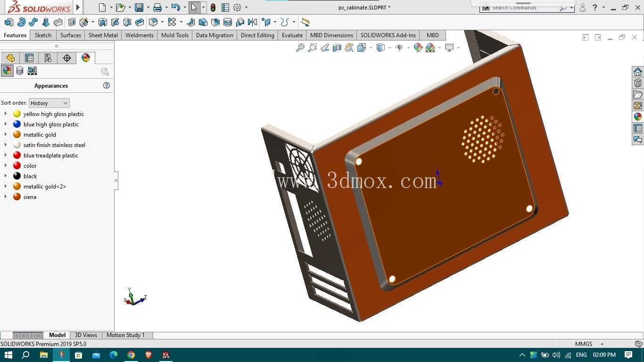Open SOLIDWORKS Forum task pane icon
This screenshot has height=362, width=644.
[x=638, y=140]
